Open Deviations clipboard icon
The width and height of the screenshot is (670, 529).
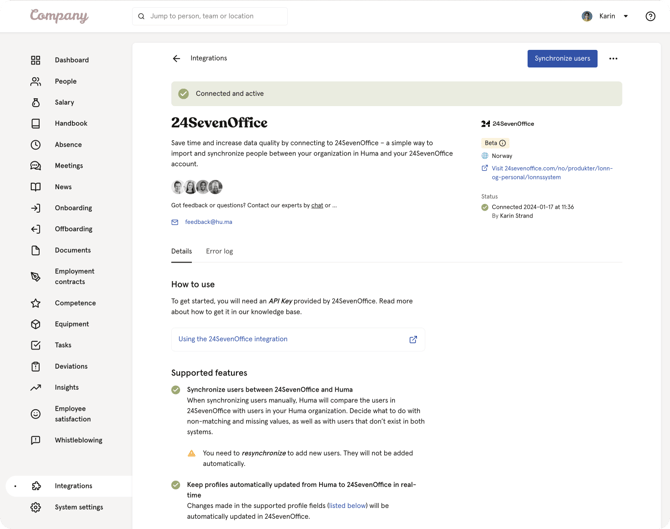[35, 367]
